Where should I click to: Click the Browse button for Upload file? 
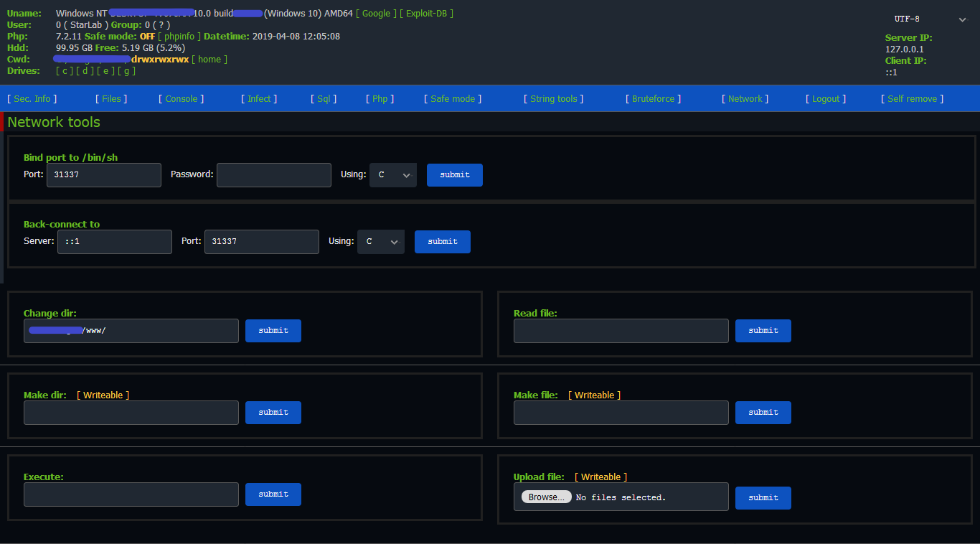tap(546, 497)
